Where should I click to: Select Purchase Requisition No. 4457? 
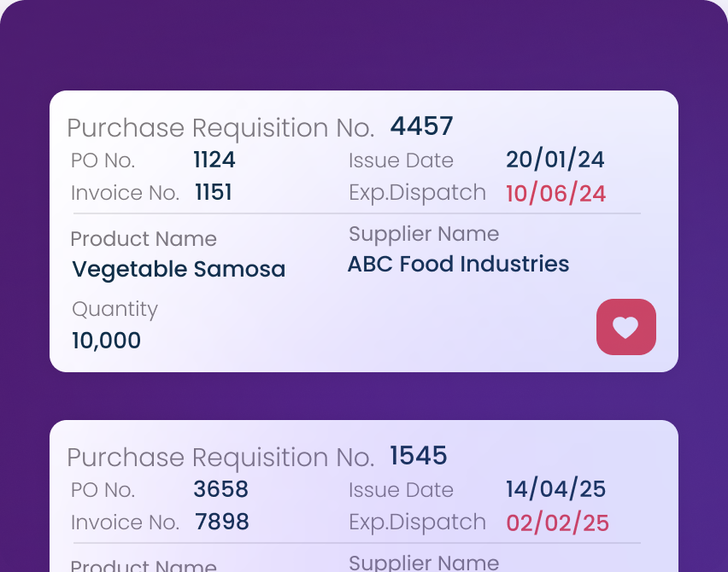pyautogui.click(x=421, y=127)
